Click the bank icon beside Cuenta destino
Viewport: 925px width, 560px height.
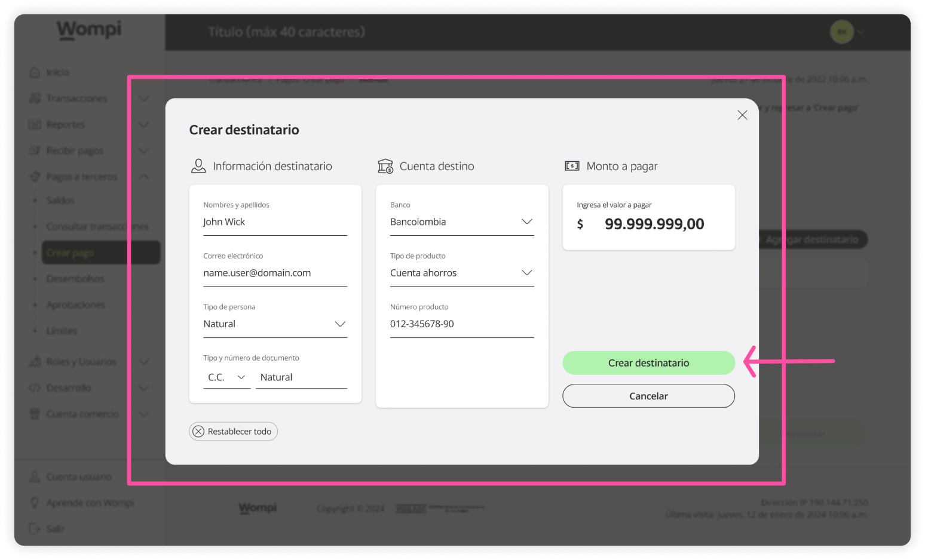pos(385,166)
